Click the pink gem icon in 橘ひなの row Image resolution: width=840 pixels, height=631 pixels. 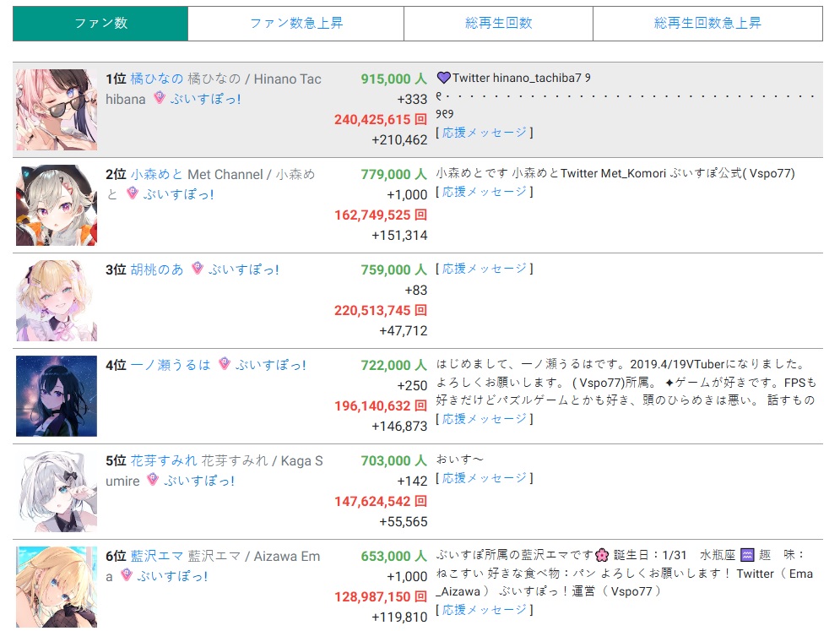[x=159, y=98]
